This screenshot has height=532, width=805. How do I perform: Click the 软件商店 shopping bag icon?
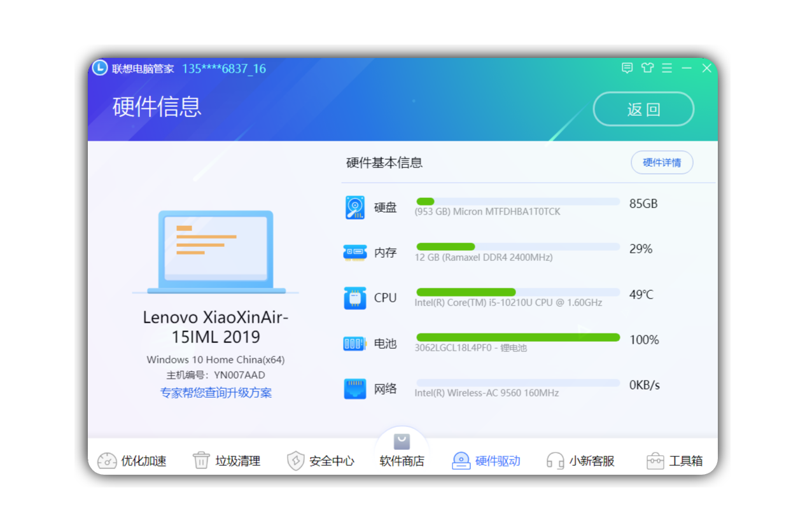pyautogui.click(x=402, y=442)
